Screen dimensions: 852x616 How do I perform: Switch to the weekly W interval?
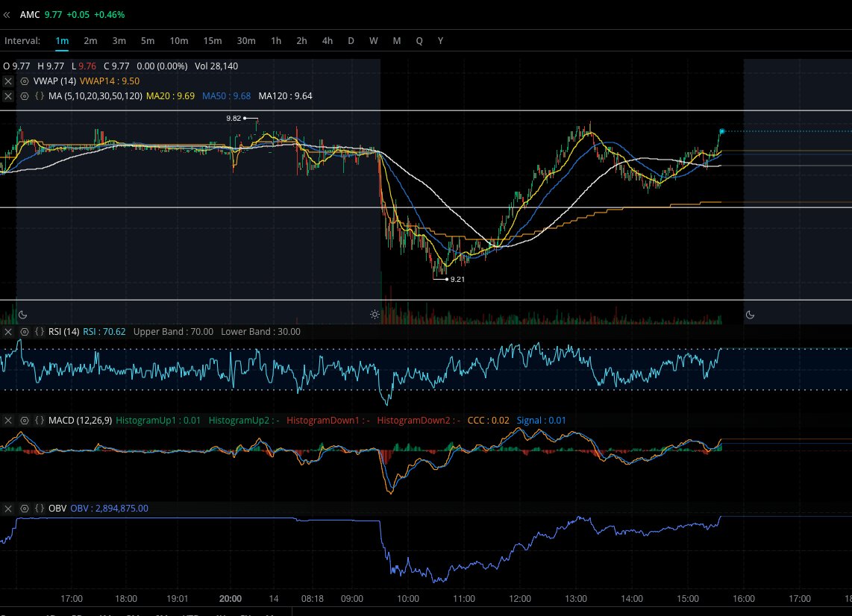coord(373,41)
